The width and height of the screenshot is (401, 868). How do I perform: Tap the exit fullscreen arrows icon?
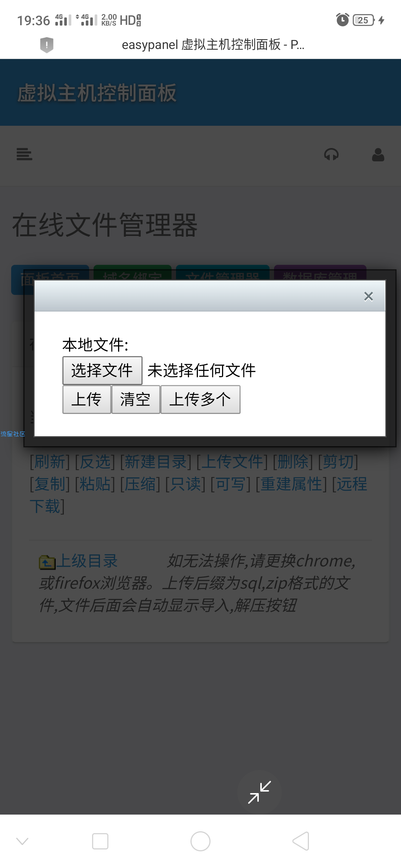(x=260, y=792)
